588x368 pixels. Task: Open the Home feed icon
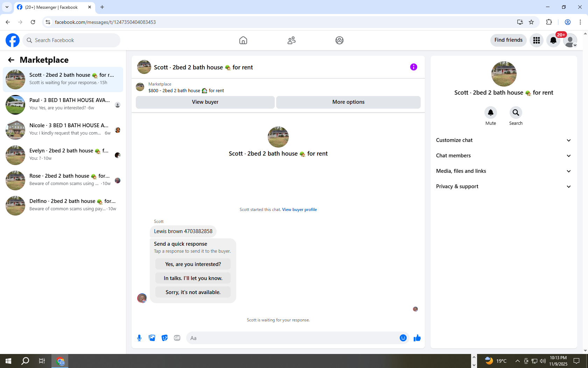[x=243, y=40]
